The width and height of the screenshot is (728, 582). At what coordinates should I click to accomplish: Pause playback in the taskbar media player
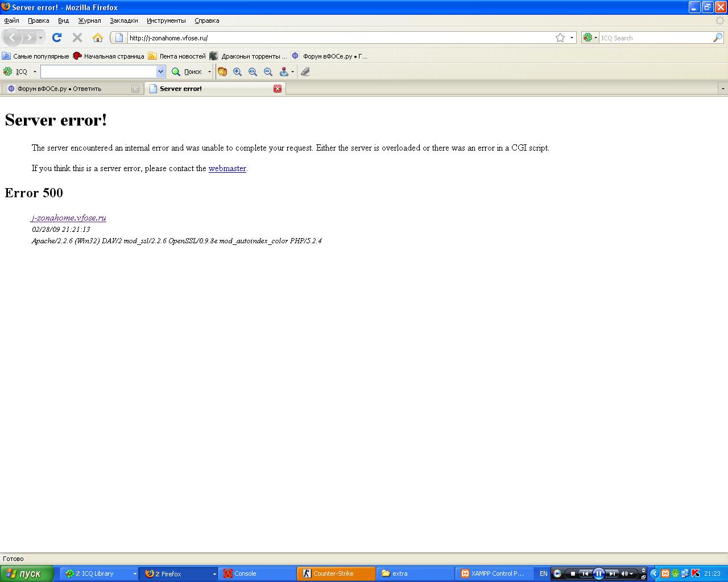point(598,573)
